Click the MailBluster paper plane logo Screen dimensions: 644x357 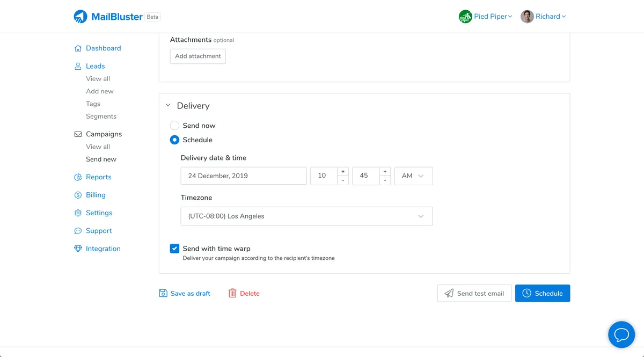80,17
